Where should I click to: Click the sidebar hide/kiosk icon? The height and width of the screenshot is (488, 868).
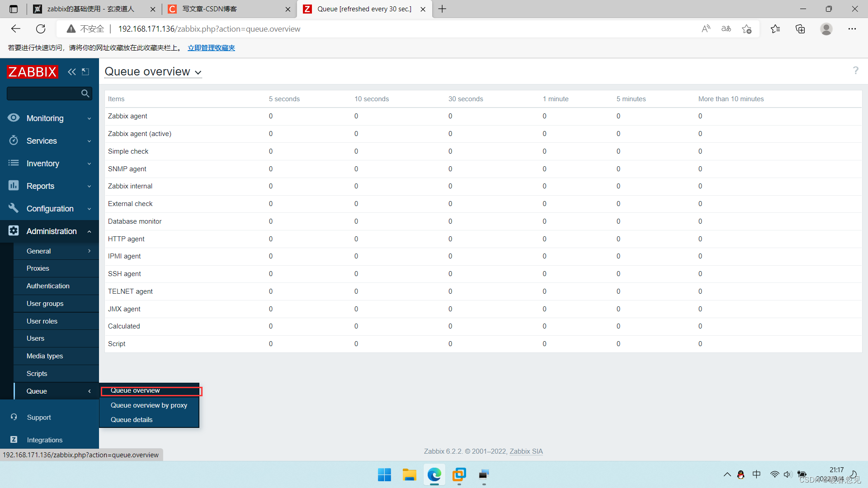(x=85, y=72)
